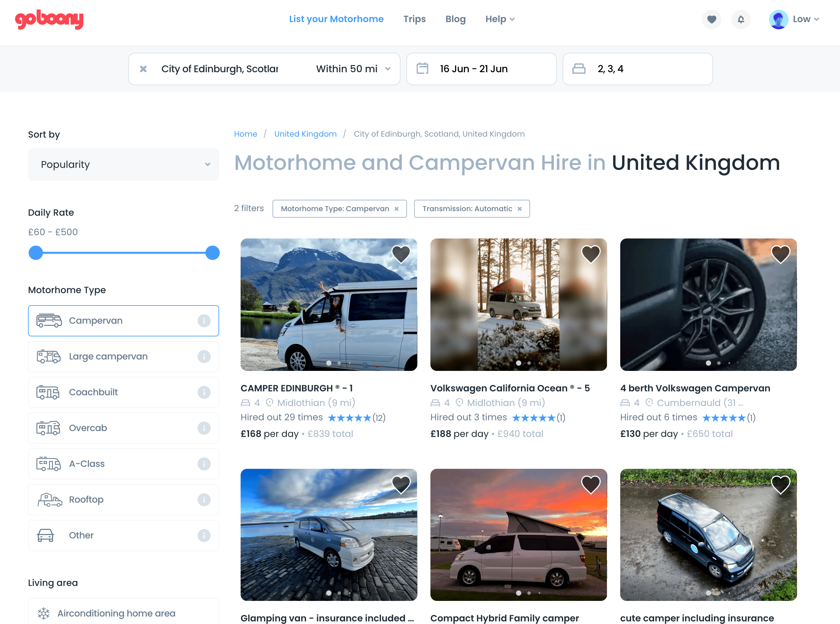This screenshot has height=624, width=840.
Task: Remove Motorhome Type: Campervan filter chip
Action: pos(397,209)
